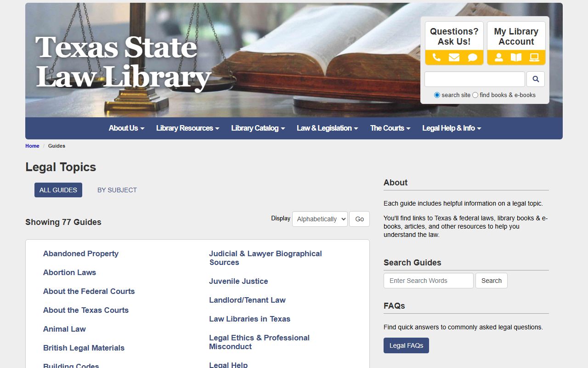Open the Legal FAQs button
This screenshot has height=368, width=588.
406,345
